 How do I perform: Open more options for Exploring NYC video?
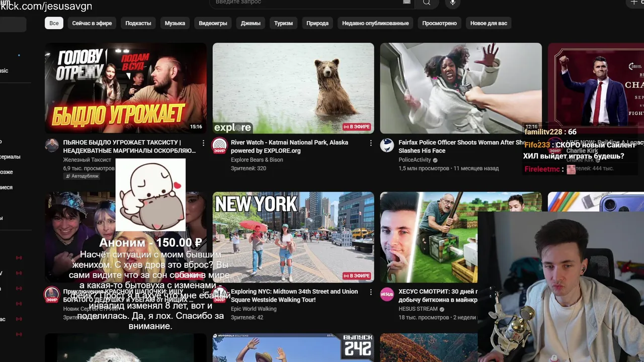pyautogui.click(x=371, y=292)
